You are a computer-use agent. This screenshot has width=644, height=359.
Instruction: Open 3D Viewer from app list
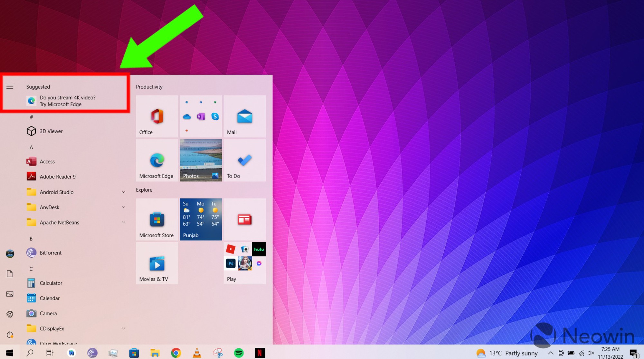pyautogui.click(x=51, y=131)
